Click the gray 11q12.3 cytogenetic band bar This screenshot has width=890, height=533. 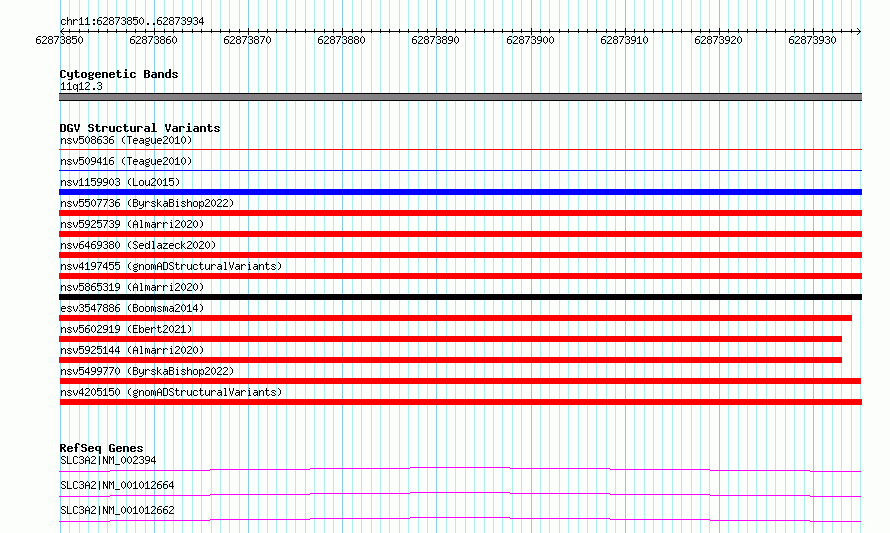pos(460,97)
